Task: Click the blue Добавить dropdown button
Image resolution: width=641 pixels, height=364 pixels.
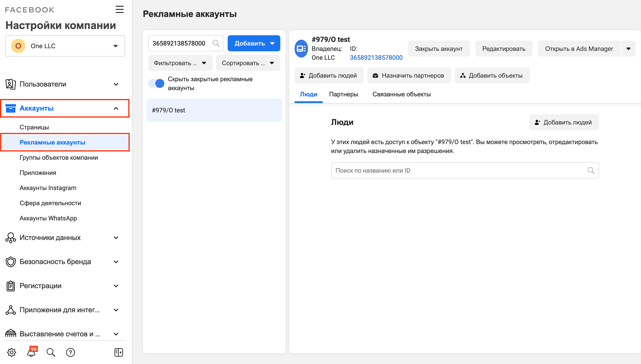Action: [254, 43]
